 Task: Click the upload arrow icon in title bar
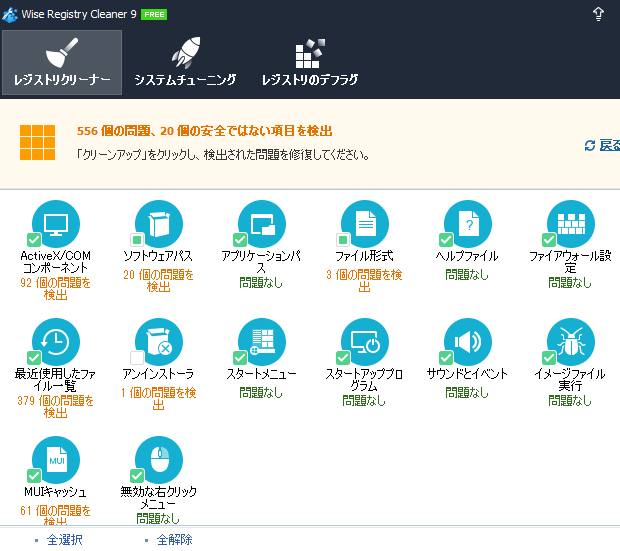(598, 13)
